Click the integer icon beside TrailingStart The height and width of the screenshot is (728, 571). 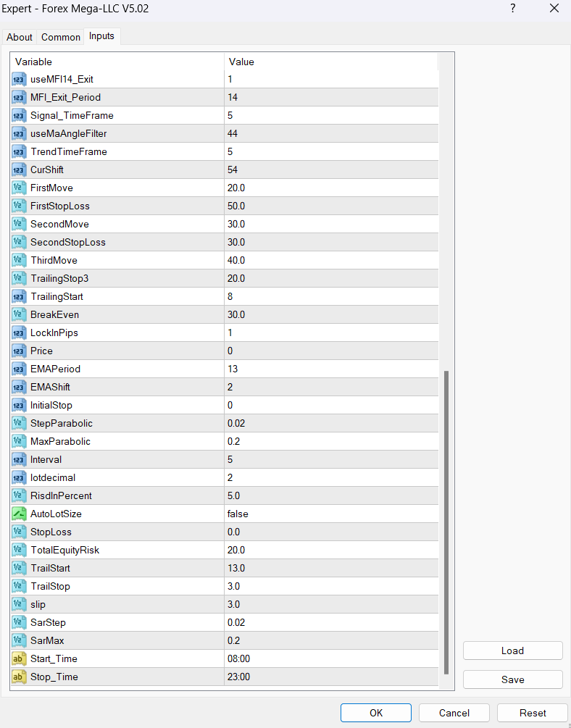coord(19,297)
